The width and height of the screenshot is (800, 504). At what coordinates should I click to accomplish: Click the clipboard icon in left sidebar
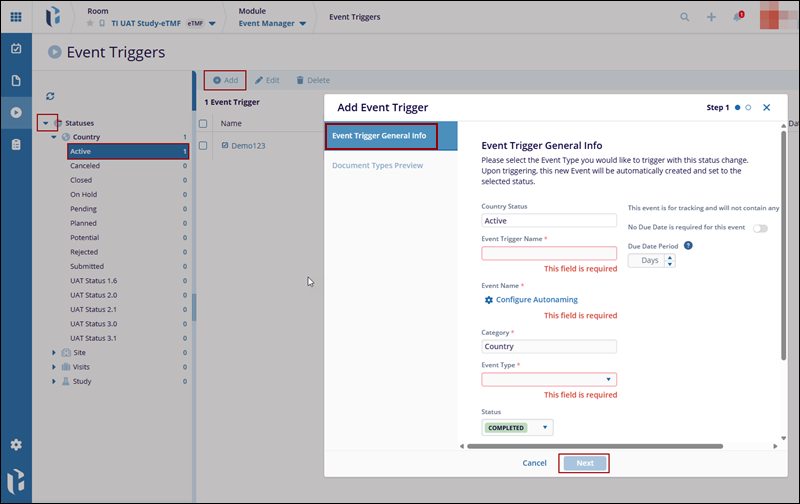point(16,144)
